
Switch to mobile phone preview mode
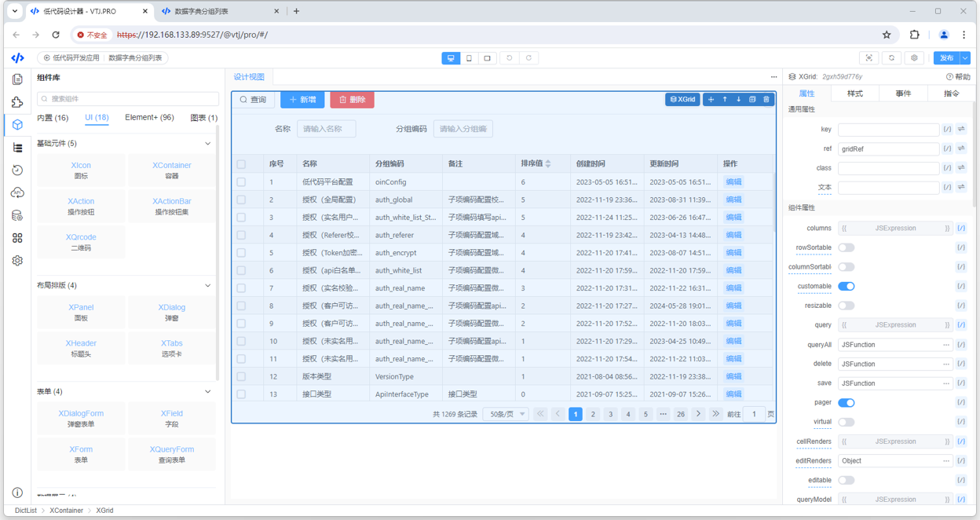[469, 58]
